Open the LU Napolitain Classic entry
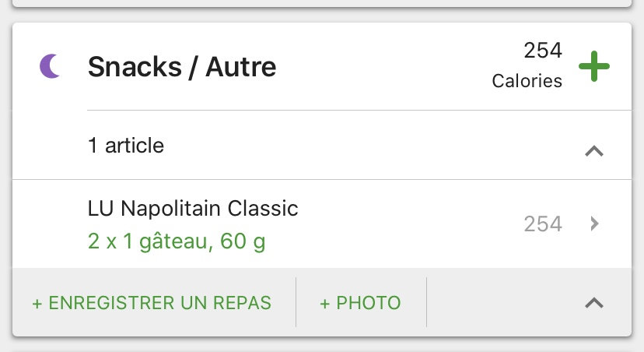This screenshot has width=644, height=352. click(x=193, y=209)
